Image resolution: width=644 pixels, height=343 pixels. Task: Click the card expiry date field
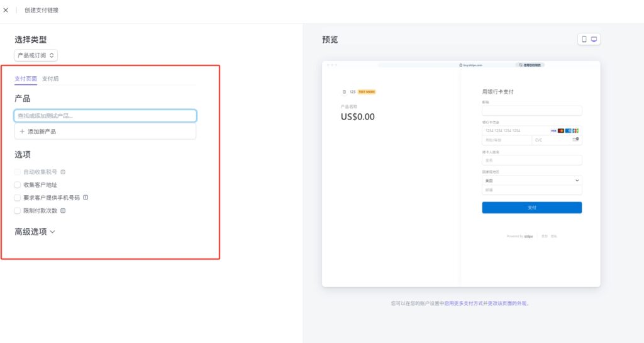(507, 140)
